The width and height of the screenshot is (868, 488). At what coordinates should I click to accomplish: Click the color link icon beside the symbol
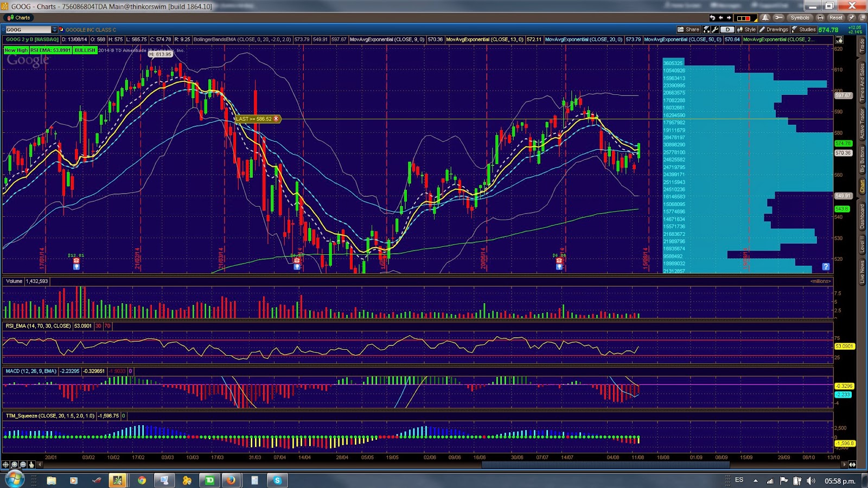click(61, 30)
